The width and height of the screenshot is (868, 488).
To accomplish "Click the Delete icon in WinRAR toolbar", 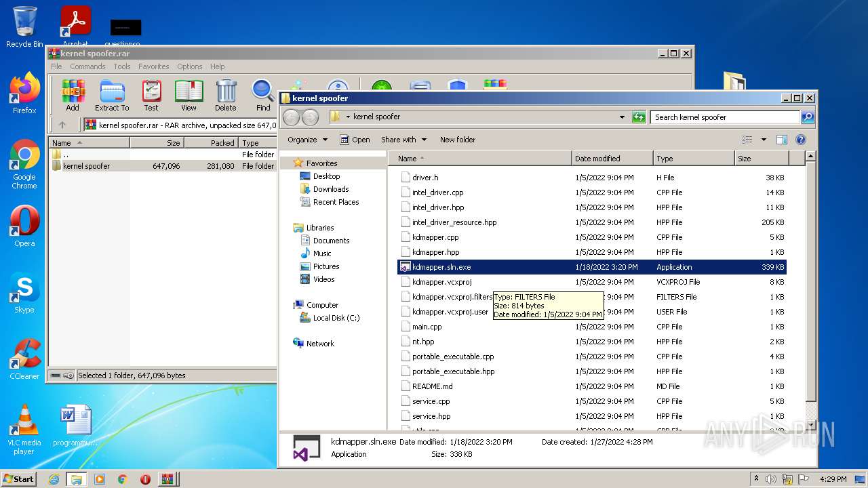I will tap(226, 96).
